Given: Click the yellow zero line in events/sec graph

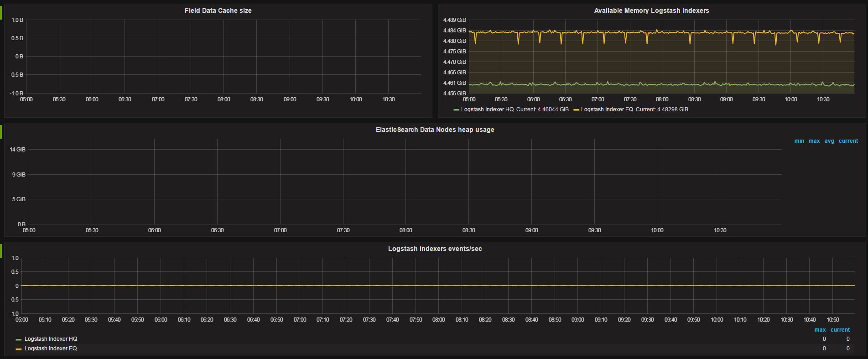Looking at the screenshot, I should [x=438, y=286].
